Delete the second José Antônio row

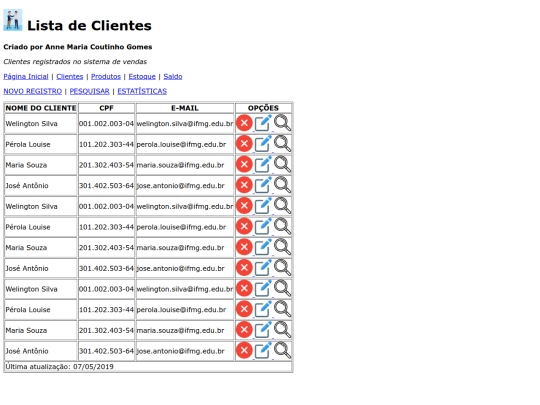[244, 268]
